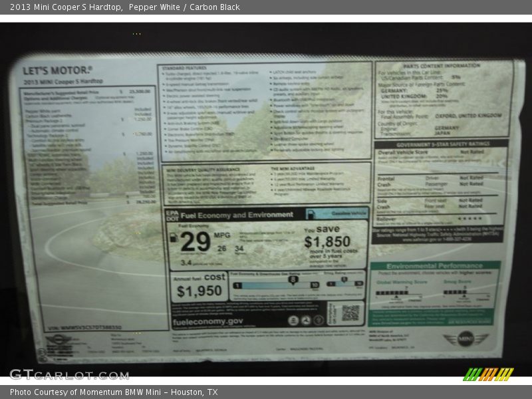Click the Smog Rating scale bar
Screen dimensions: 532x399
click(x=344, y=283)
